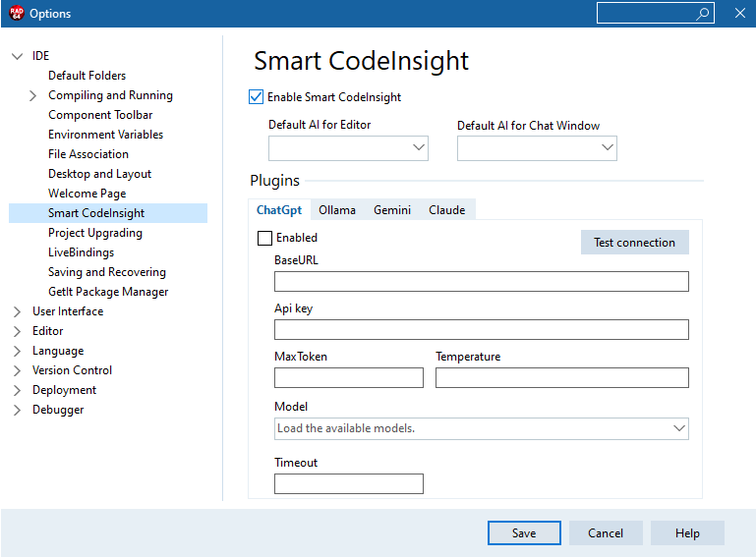Open the Model dropdown list
756x558 pixels.
[481, 428]
